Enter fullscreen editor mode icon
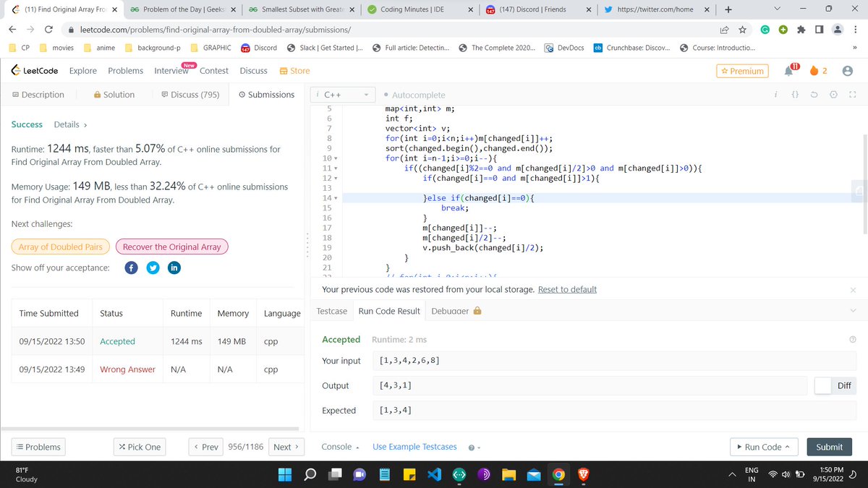 (852, 95)
